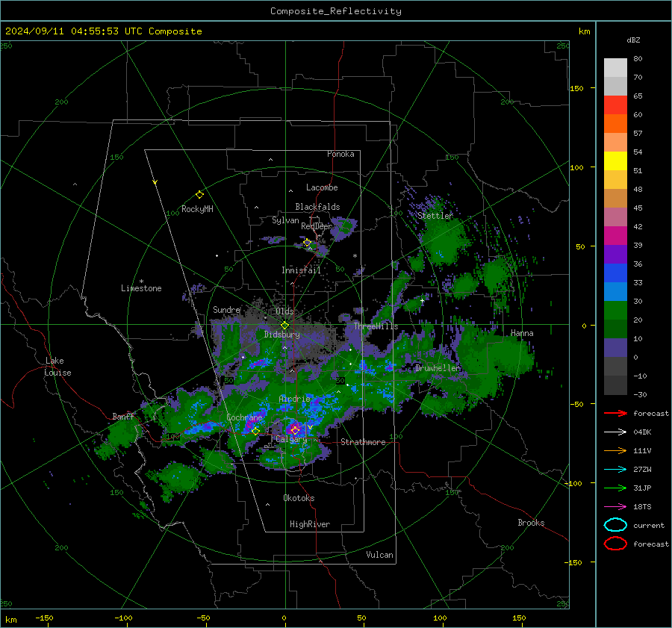Pick the red swatch between 65 and 60 dBZ
Viewport: 672px width, 628px height.
point(615,105)
